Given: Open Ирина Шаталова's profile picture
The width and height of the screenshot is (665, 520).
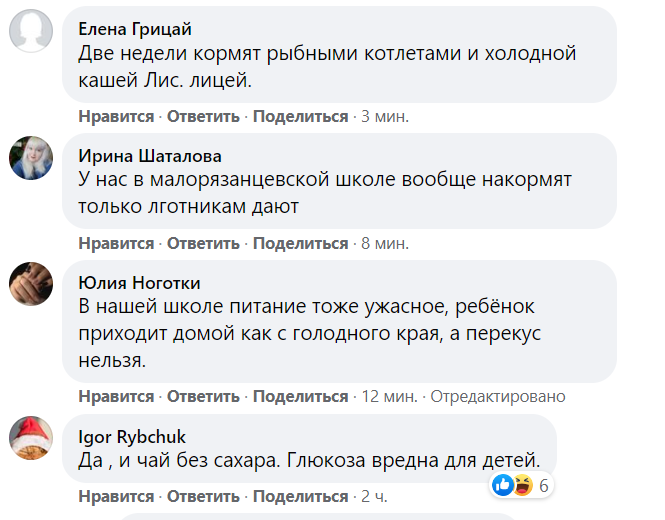Looking at the screenshot, I should coord(31,157).
